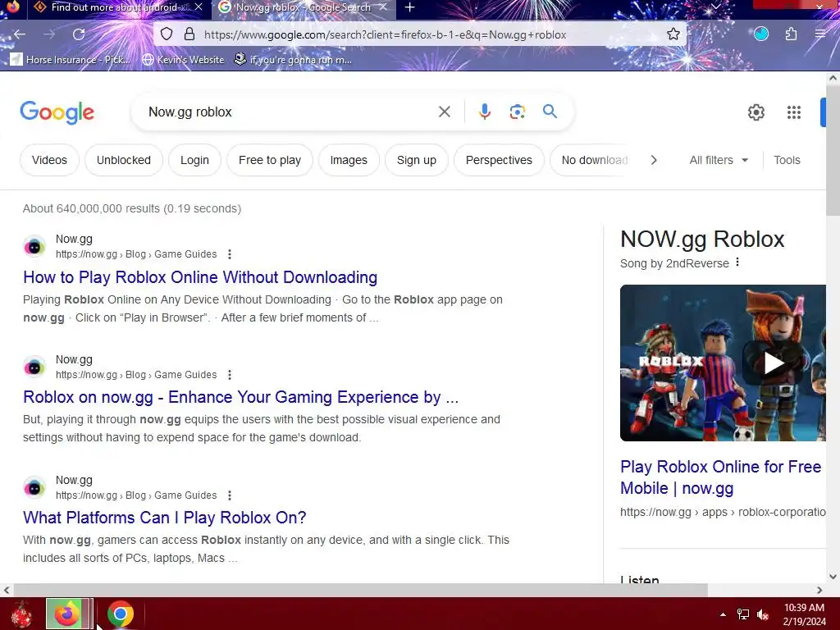This screenshot has width=840, height=630.
Task: Select the Videos filter chip
Action: [49, 160]
